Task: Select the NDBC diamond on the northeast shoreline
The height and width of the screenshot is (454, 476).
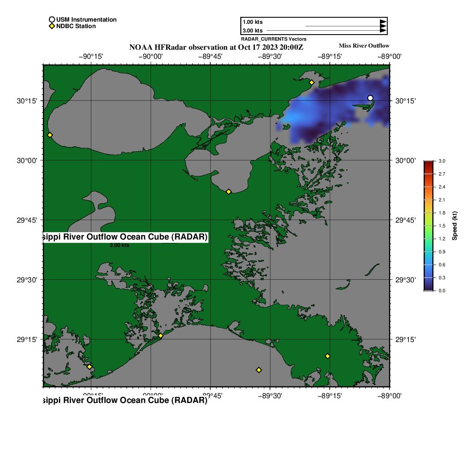Action: 312,83
